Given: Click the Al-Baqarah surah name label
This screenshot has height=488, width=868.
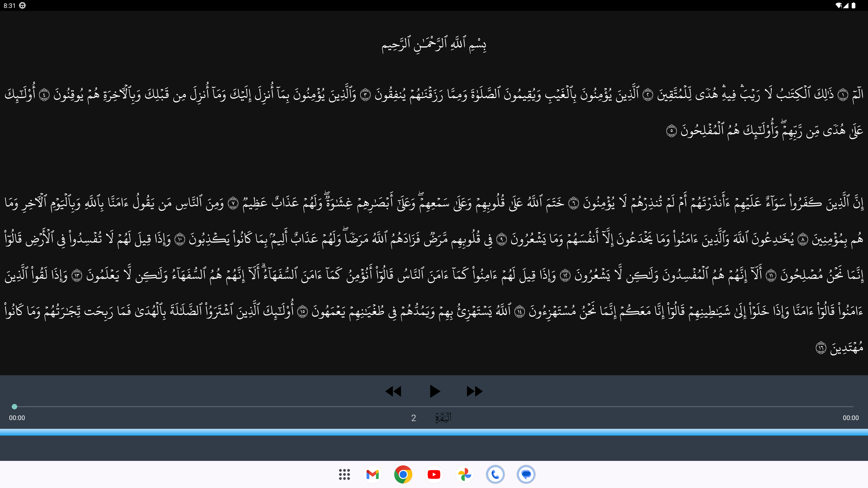Looking at the screenshot, I should click(443, 418).
